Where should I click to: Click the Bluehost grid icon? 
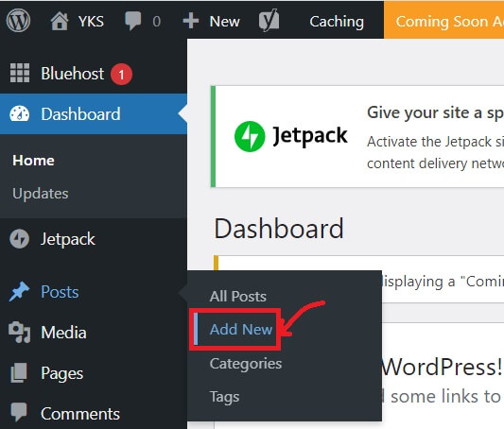click(20, 73)
